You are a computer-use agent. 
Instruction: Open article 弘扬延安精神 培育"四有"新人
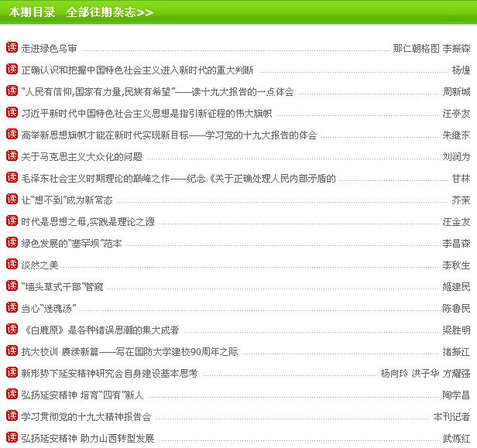tap(82, 395)
